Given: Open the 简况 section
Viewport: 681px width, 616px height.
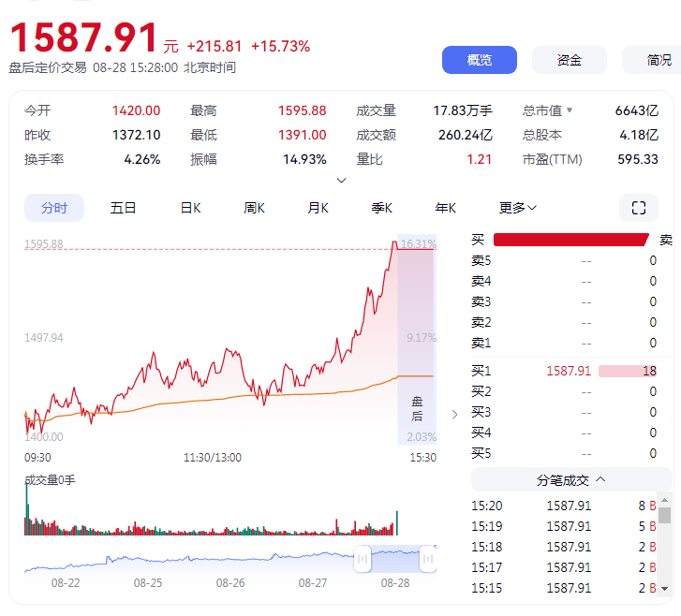Looking at the screenshot, I should 658,60.
